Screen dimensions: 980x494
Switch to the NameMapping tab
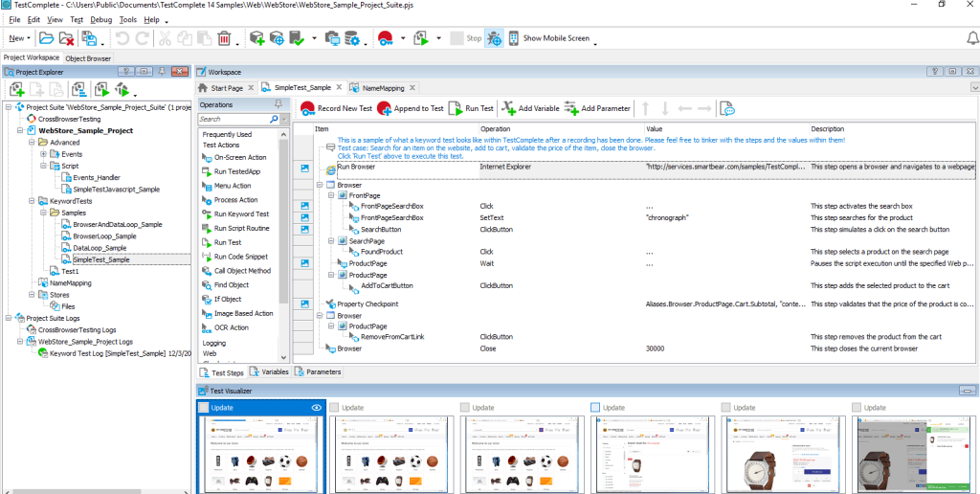pyautogui.click(x=383, y=87)
